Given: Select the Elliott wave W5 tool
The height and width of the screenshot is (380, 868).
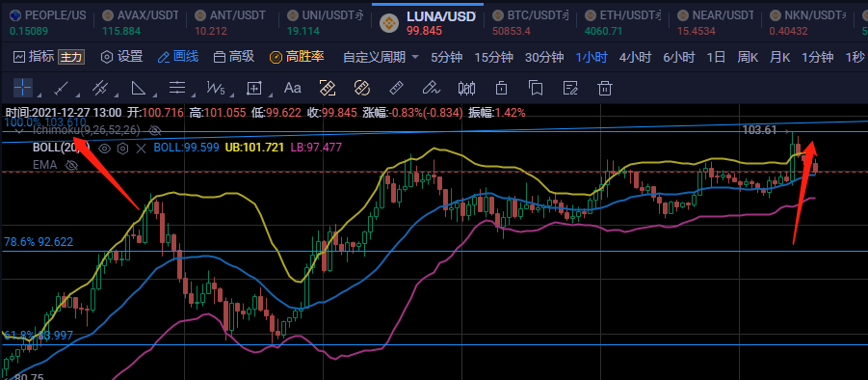Looking at the screenshot, I should click(216, 88).
